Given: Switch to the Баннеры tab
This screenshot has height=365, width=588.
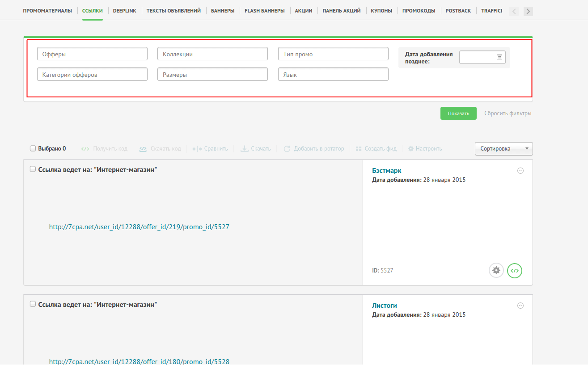Looking at the screenshot, I should [x=223, y=11].
